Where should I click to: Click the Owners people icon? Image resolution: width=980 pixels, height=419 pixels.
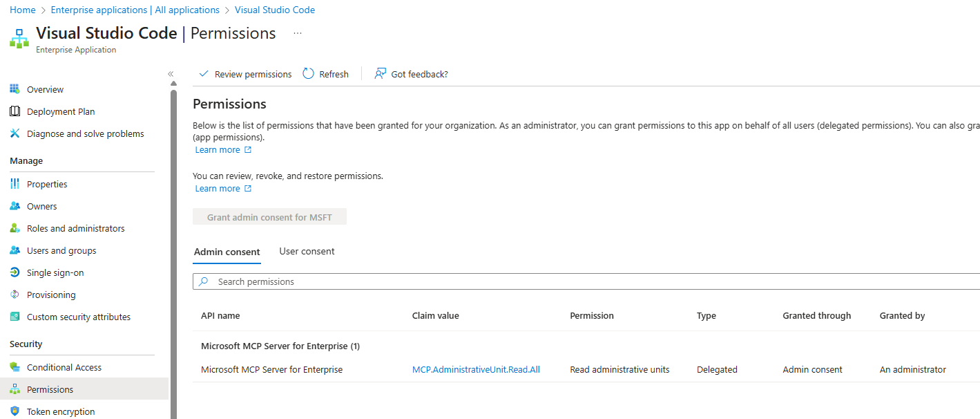(x=15, y=206)
